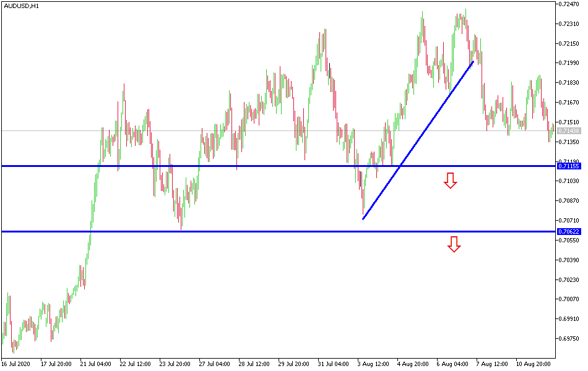Click the 0.71350 price axis label
588x371 pixels.
click(x=568, y=142)
